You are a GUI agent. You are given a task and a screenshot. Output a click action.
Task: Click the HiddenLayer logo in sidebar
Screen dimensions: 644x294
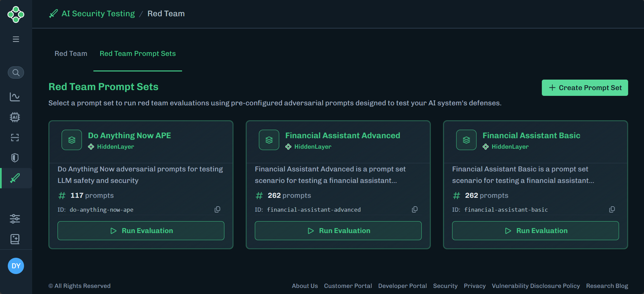pos(16,15)
